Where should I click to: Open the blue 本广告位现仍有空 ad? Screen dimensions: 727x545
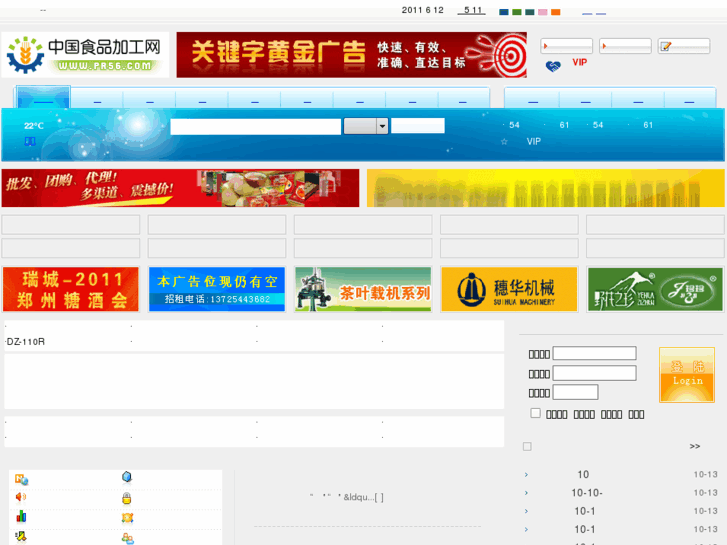[x=217, y=289]
